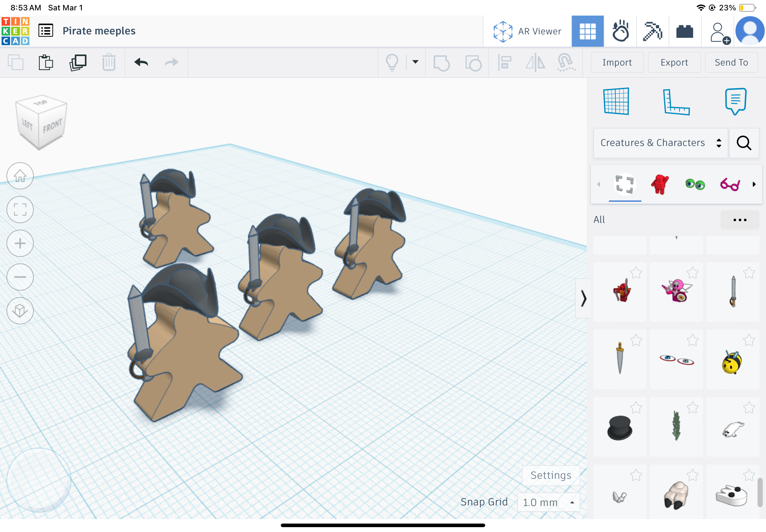This screenshot has height=532, width=766.
Task: Switch to Bricks view
Action: [x=685, y=31]
